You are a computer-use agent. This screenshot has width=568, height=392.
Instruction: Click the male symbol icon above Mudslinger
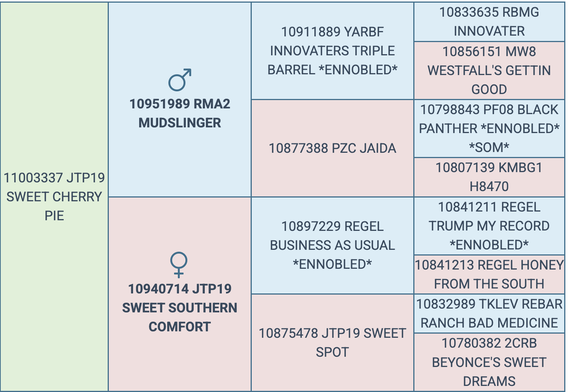[x=180, y=80]
